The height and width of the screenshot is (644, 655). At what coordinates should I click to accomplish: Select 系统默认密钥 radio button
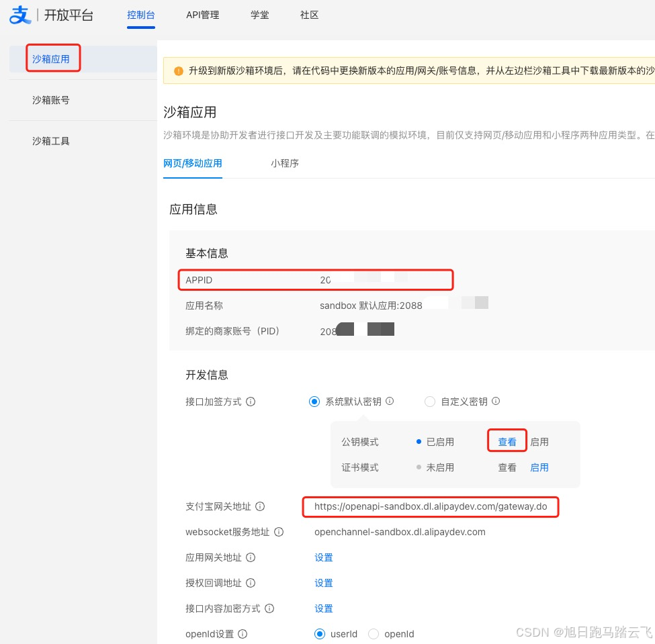point(314,402)
